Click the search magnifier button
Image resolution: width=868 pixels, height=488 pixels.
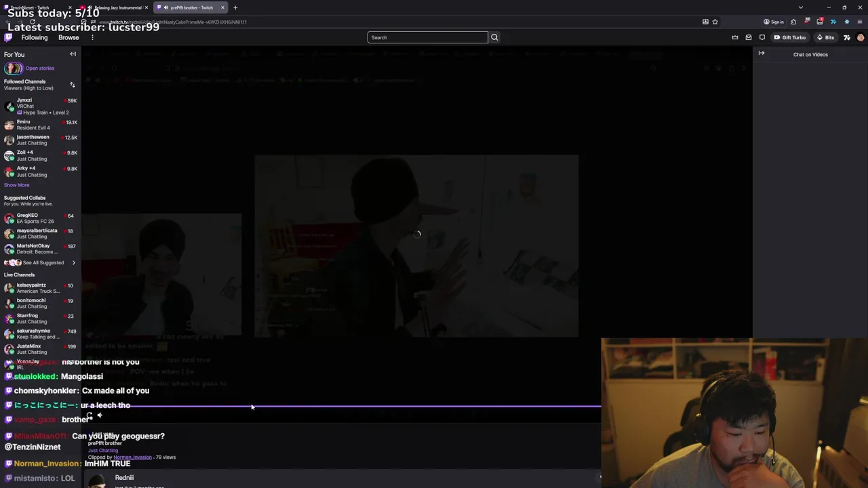click(494, 37)
